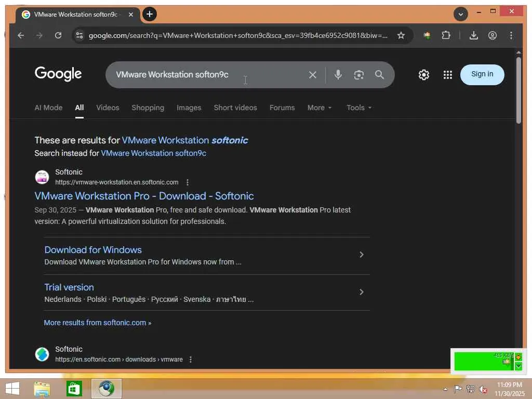Screen dimensions: 532x399
Task: Open options for vmware-workstation.en.softonic.com result
Action: [x=187, y=182]
